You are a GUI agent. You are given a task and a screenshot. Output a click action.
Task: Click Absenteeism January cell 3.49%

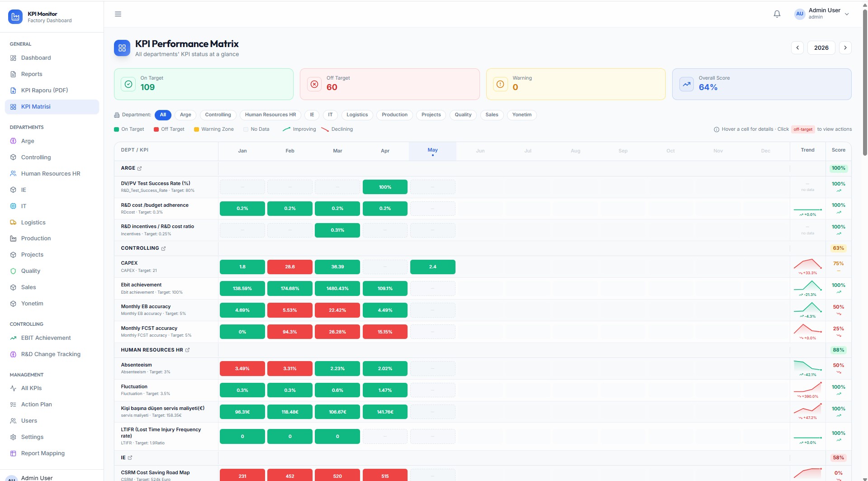coord(242,369)
